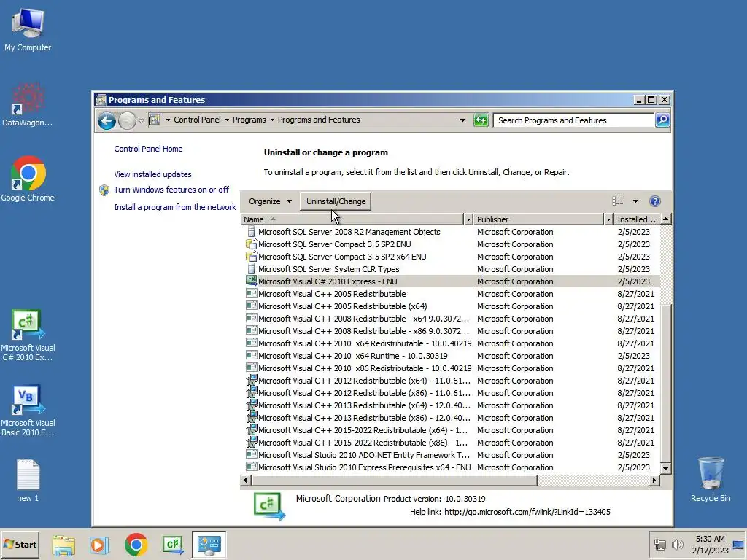Click the forward navigation arrow
Viewport: 747px width, 560px height.
point(127,120)
